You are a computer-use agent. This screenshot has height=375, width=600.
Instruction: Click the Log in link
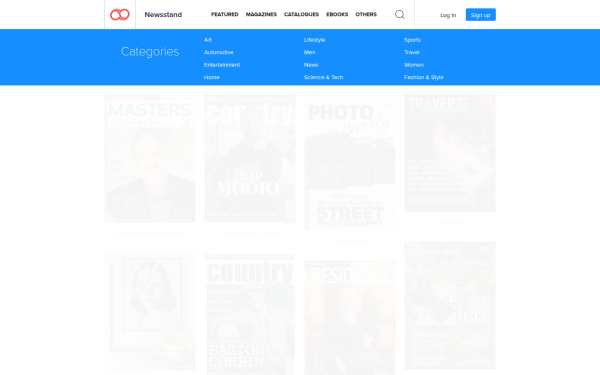(x=448, y=15)
